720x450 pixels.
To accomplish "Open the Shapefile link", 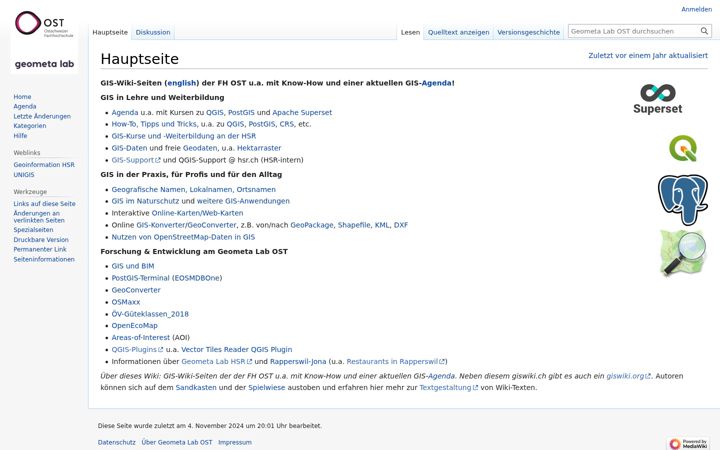I will click(x=354, y=225).
